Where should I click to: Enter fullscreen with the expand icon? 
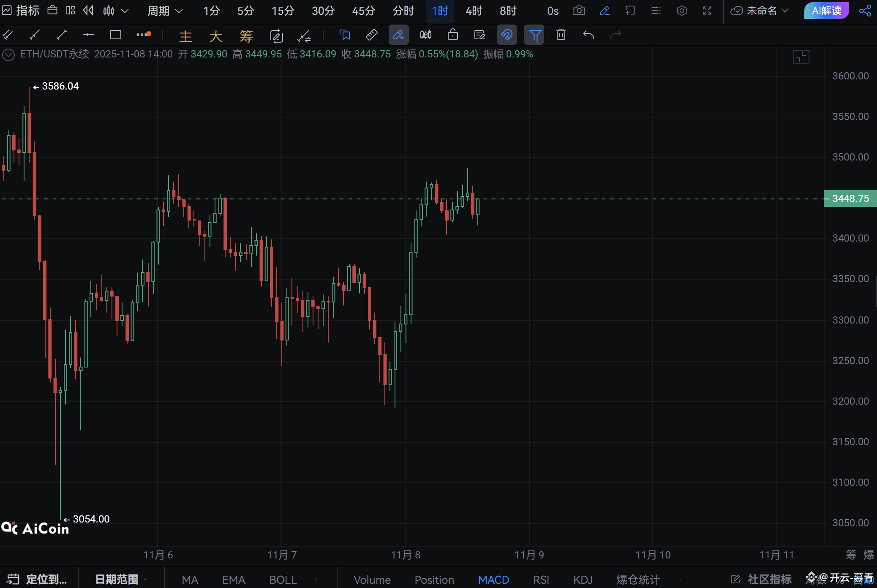click(x=707, y=11)
